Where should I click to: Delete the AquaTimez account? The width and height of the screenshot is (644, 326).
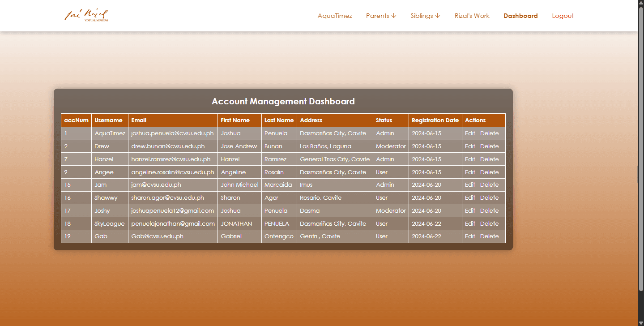click(489, 133)
